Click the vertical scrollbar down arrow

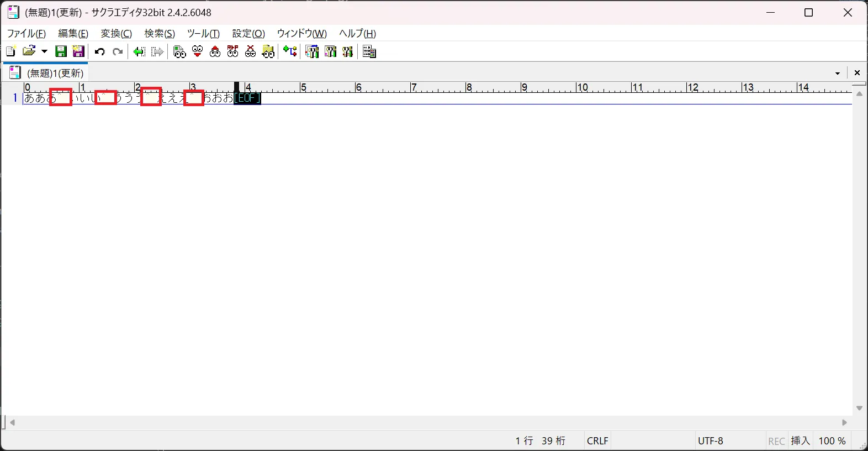[x=859, y=408]
